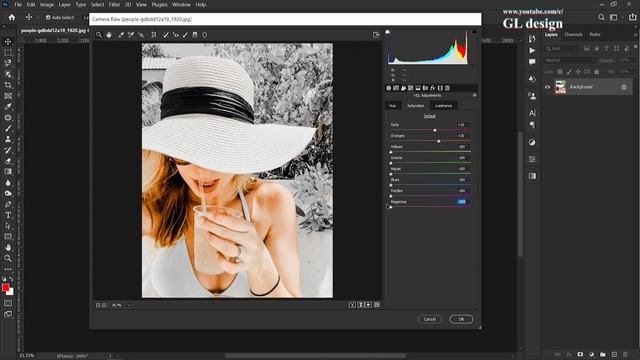Click the Oranges saturation slider handle
Screen dimensions: 640x360
click(439, 141)
